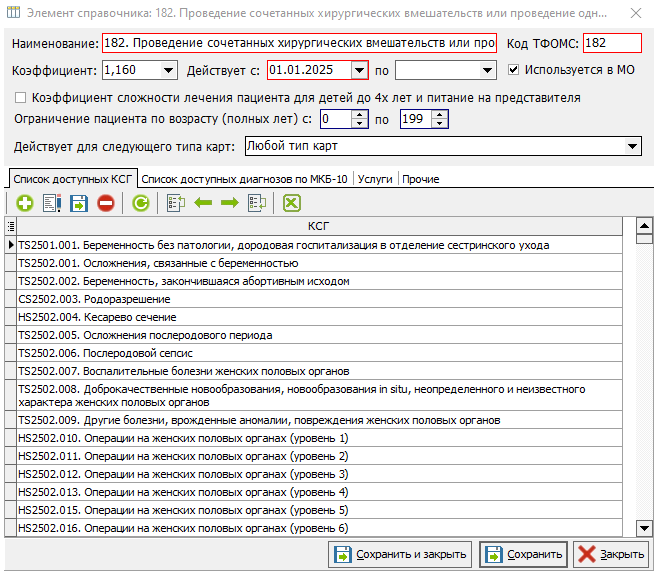This screenshot has width=658, height=571.
Task: Click the red delete record icon
Action: (x=105, y=203)
